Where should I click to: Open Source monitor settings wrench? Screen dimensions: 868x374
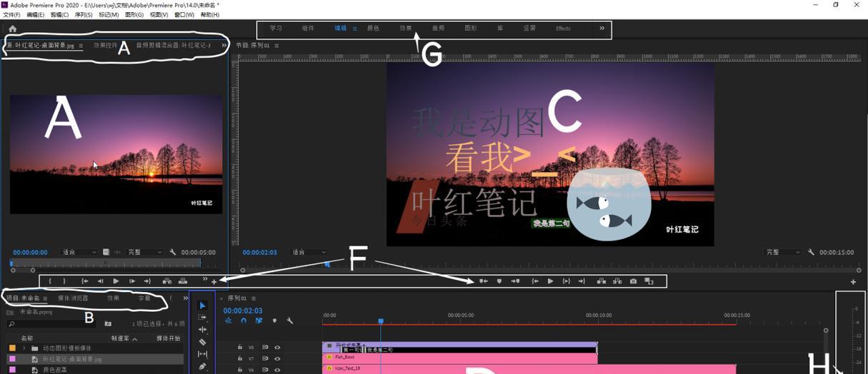[172, 252]
